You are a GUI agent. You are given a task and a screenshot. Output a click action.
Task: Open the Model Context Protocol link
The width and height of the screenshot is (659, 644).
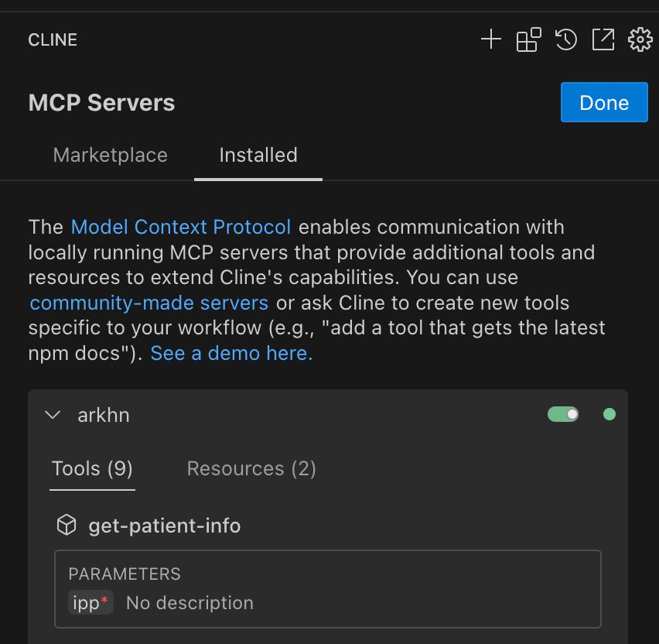(181, 227)
